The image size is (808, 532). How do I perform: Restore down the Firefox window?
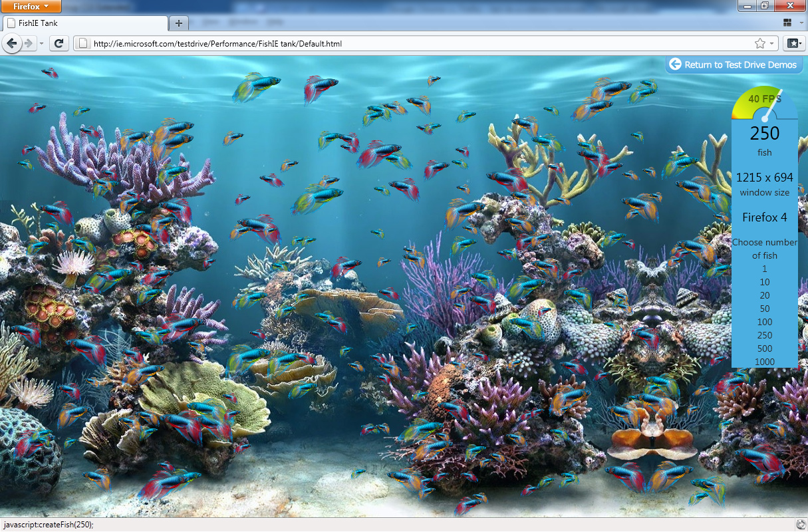(765, 5)
